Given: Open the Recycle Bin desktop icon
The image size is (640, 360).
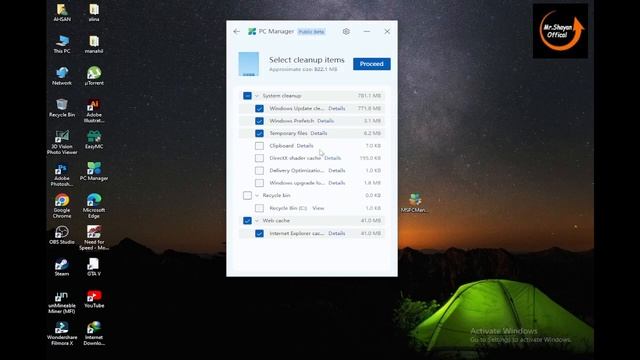Looking at the screenshot, I should (62, 108).
